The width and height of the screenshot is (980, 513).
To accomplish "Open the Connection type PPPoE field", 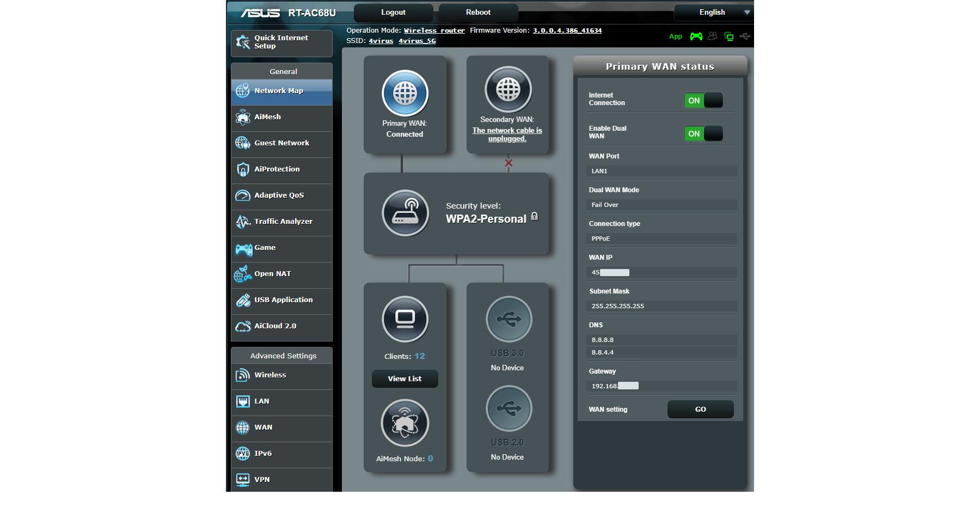I will [x=661, y=239].
